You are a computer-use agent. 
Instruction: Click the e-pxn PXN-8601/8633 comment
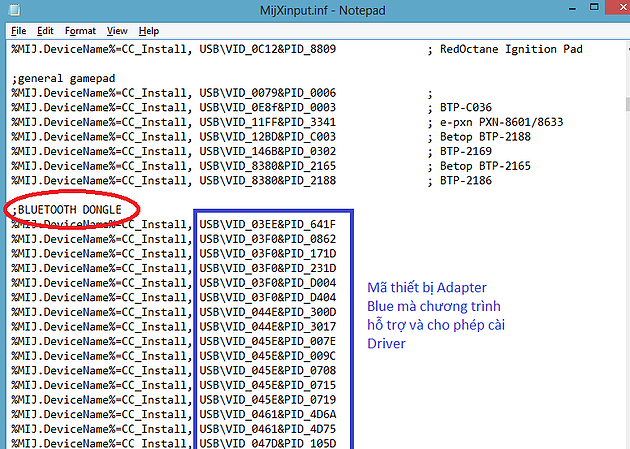coord(505,122)
